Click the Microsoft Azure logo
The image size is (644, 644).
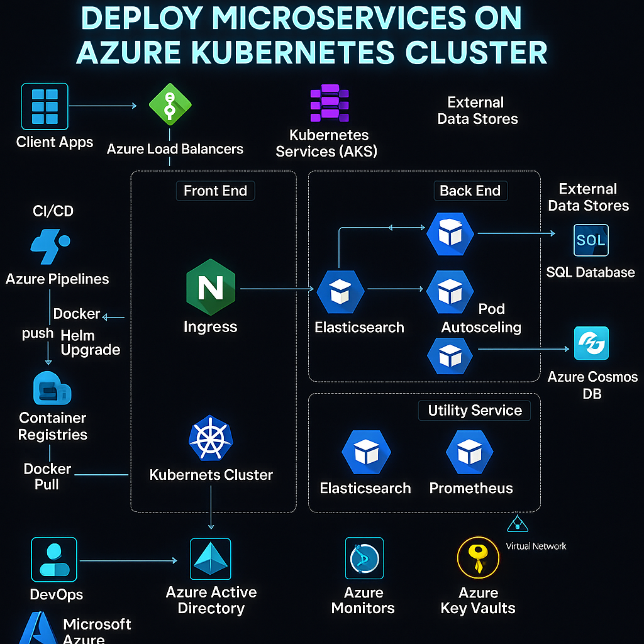pyautogui.click(x=38, y=628)
